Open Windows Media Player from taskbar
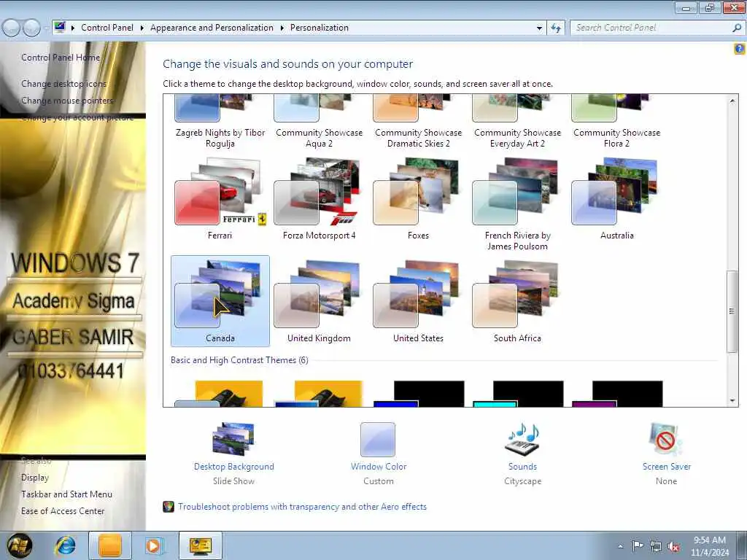This screenshot has width=747, height=560. tap(154, 545)
